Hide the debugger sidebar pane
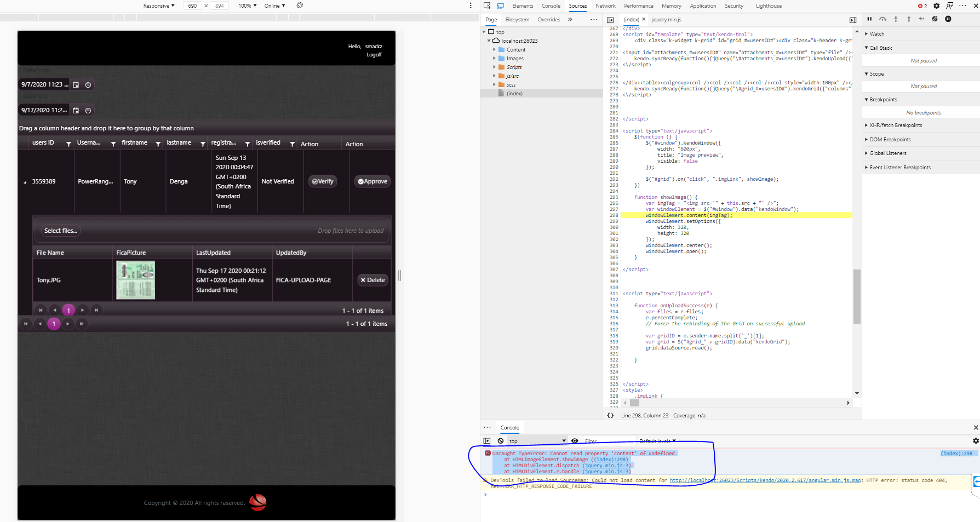The image size is (980, 522). pyautogui.click(x=853, y=20)
